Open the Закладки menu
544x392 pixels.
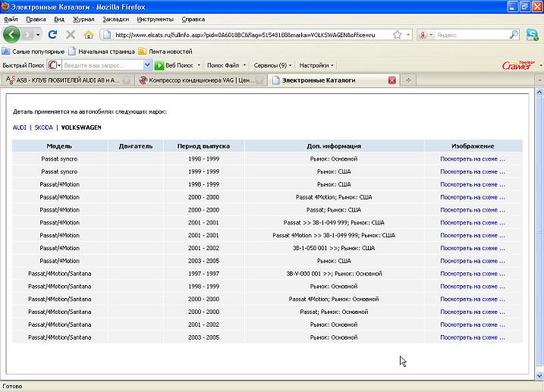pos(115,20)
